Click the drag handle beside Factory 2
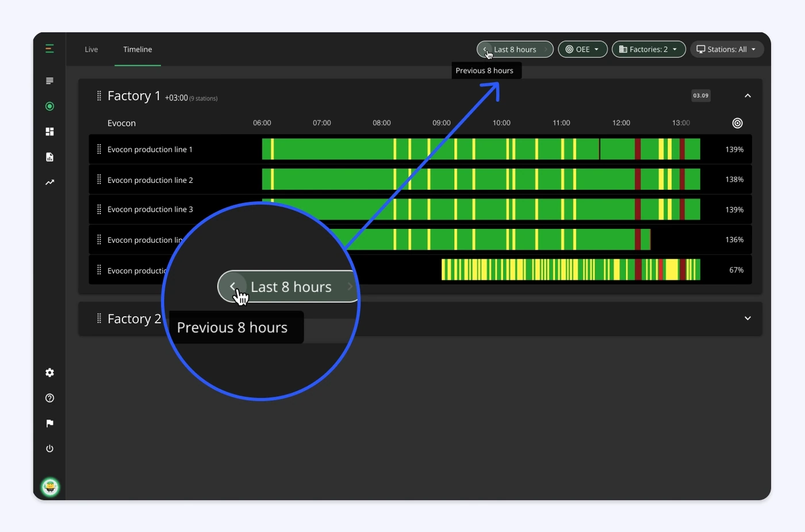Image resolution: width=805 pixels, height=532 pixels. coord(99,318)
